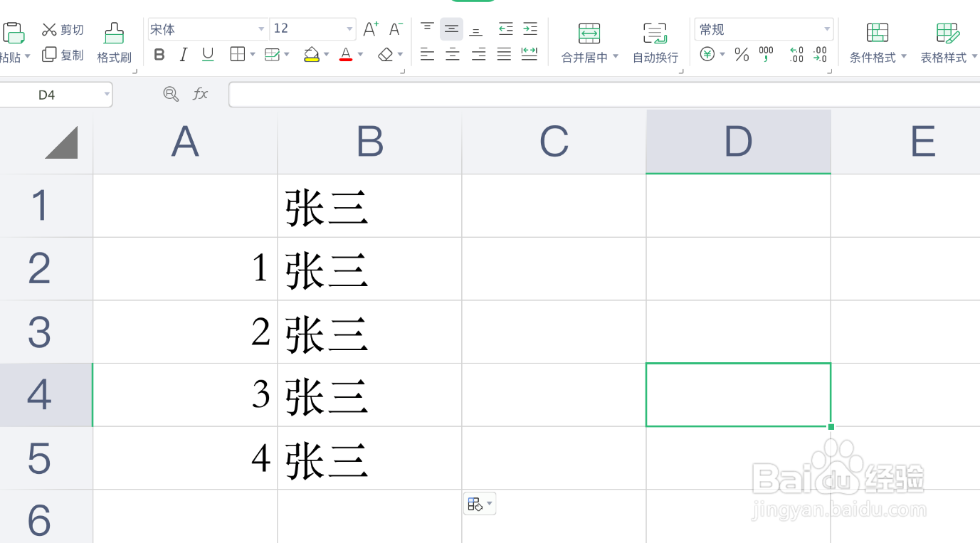Screen dimensions: 980x543
Task: Click the Cut (剪切) scissors icon
Action: 49,29
